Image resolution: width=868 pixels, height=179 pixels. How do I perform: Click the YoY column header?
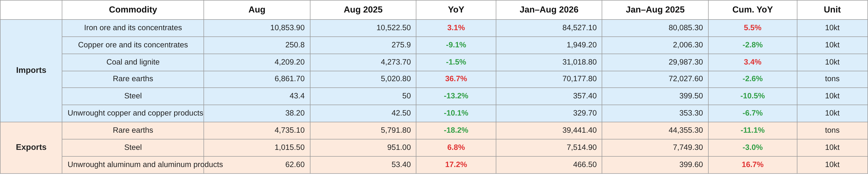point(456,10)
